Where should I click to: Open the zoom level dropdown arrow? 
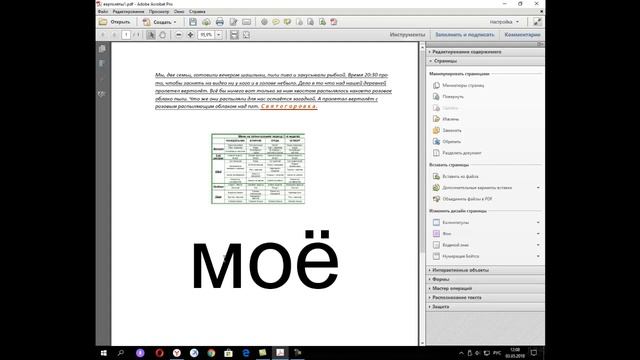[x=219, y=35]
